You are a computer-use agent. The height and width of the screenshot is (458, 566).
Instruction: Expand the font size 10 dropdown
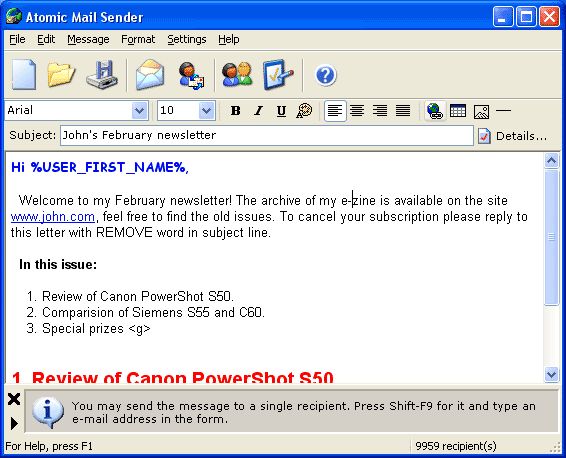[206, 110]
